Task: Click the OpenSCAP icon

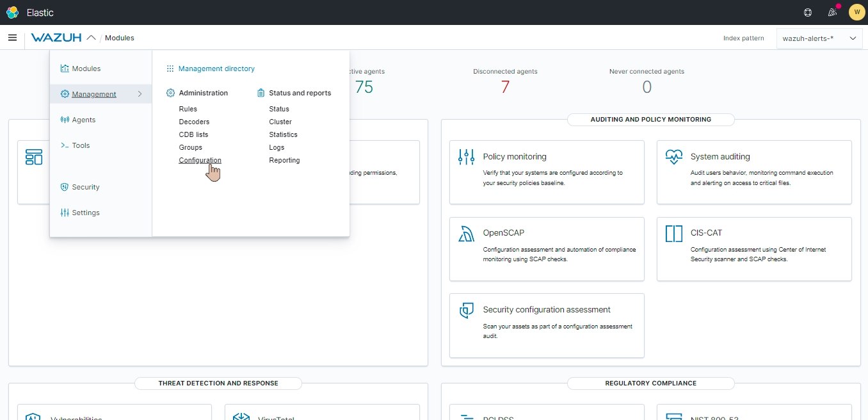Action: coord(467,234)
